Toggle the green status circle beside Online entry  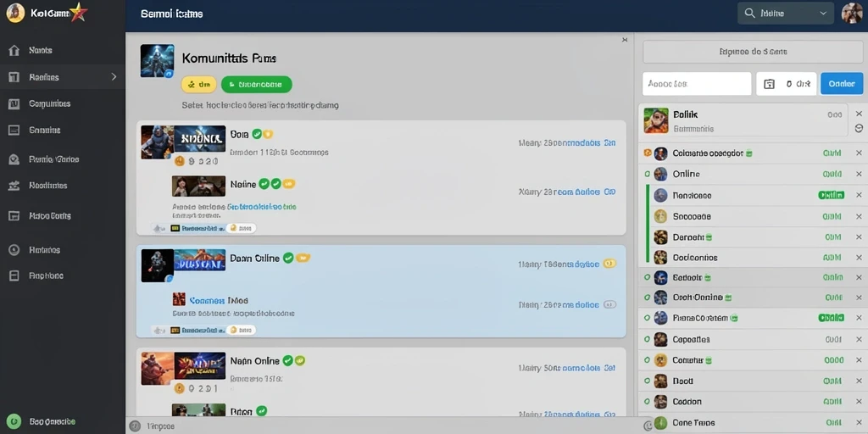pos(647,174)
